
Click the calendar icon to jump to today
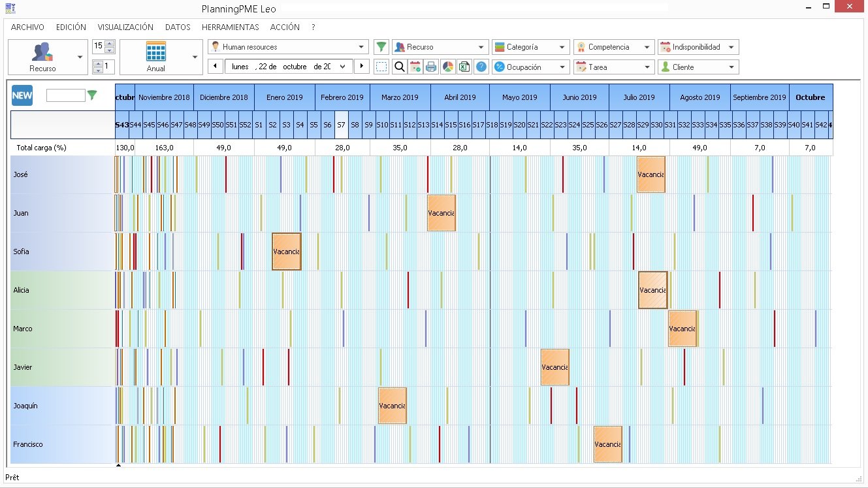[415, 66]
